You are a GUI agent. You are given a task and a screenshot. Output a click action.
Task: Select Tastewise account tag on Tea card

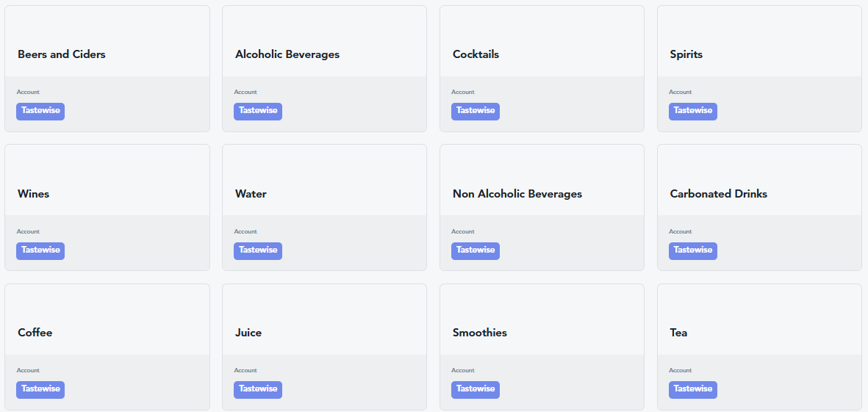pos(693,389)
